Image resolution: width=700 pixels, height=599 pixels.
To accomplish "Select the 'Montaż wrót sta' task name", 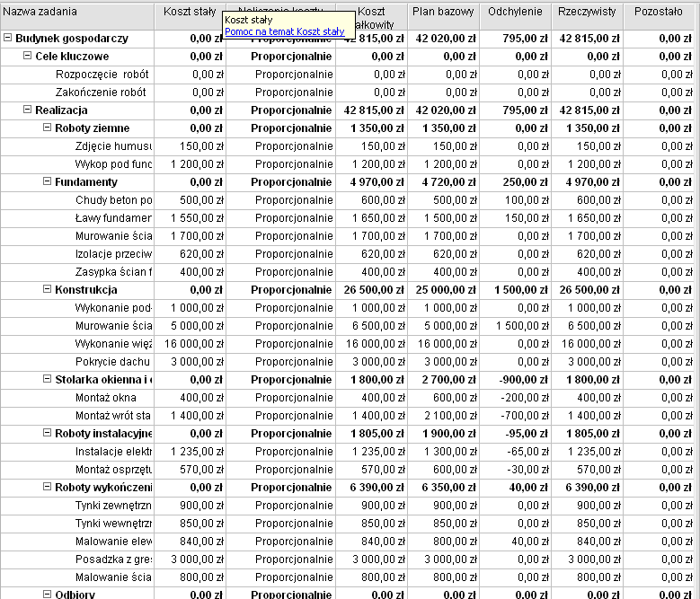I will click(113, 416).
